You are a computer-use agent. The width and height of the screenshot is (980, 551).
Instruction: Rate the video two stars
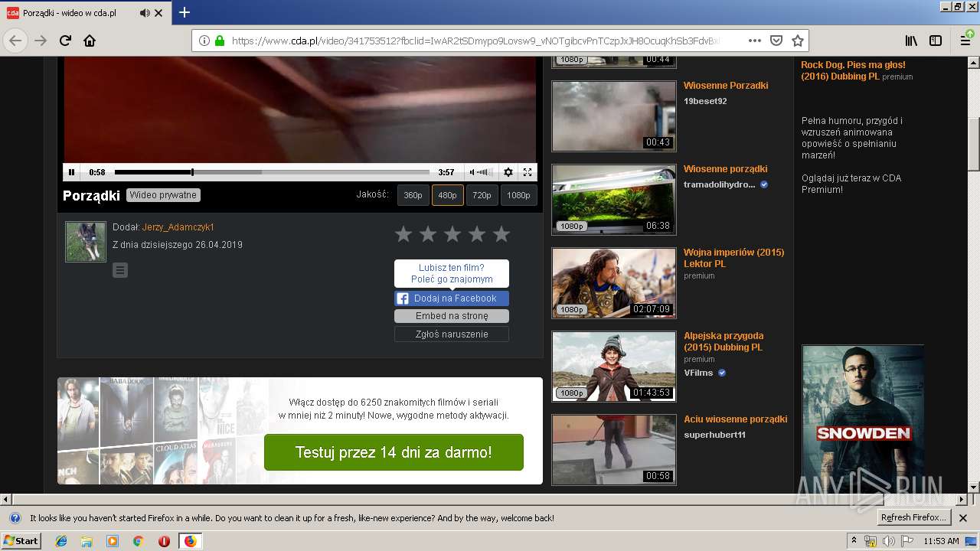coord(428,234)
